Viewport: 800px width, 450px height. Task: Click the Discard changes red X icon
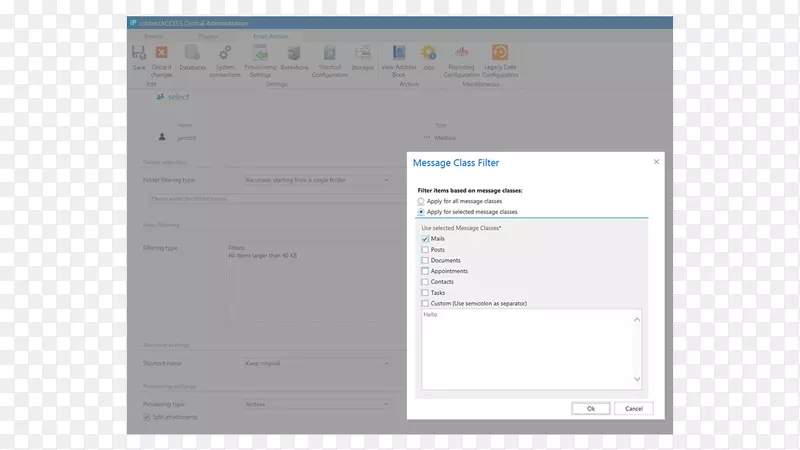pyautogui.click(x=161, y=52)
